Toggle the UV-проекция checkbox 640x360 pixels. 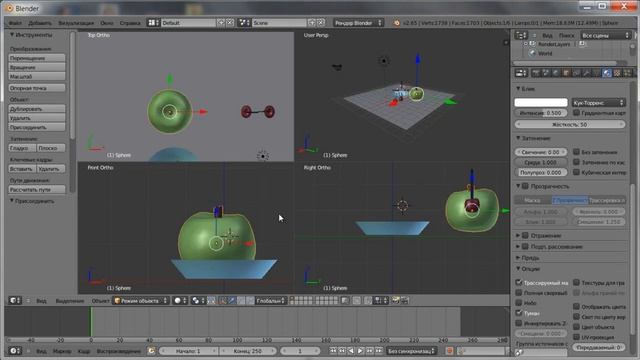coord(576,337)
